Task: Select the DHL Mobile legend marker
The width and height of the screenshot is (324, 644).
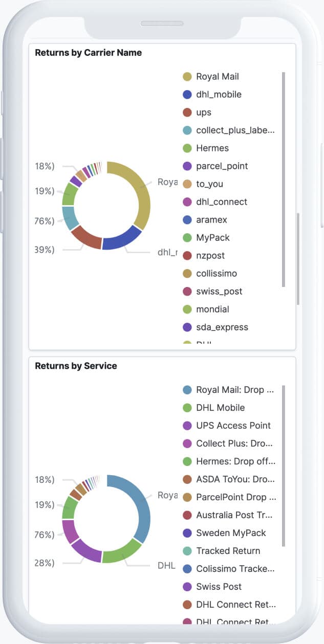Action: [x=188, y=408]
